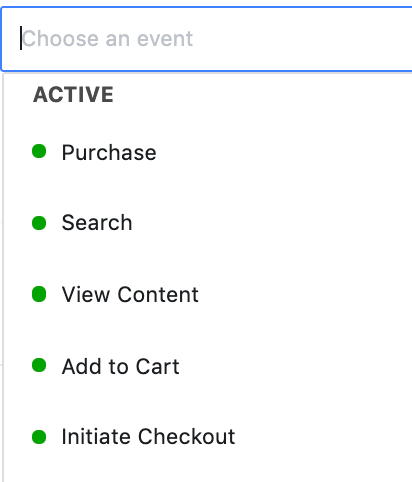
Task: Click the green dot next to Search
Action: click(x=39, y=223)
